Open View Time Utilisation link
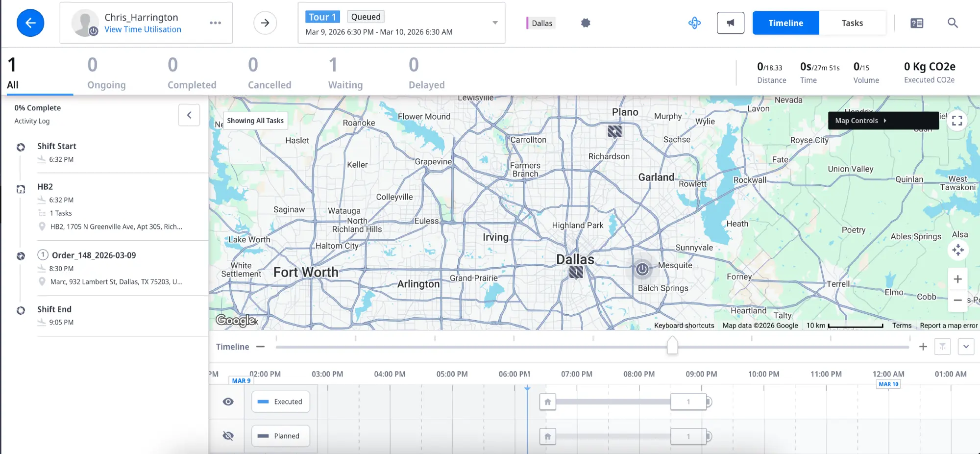Screen dimensions: 980x454 pyautogui.click(x=143, y=29)
